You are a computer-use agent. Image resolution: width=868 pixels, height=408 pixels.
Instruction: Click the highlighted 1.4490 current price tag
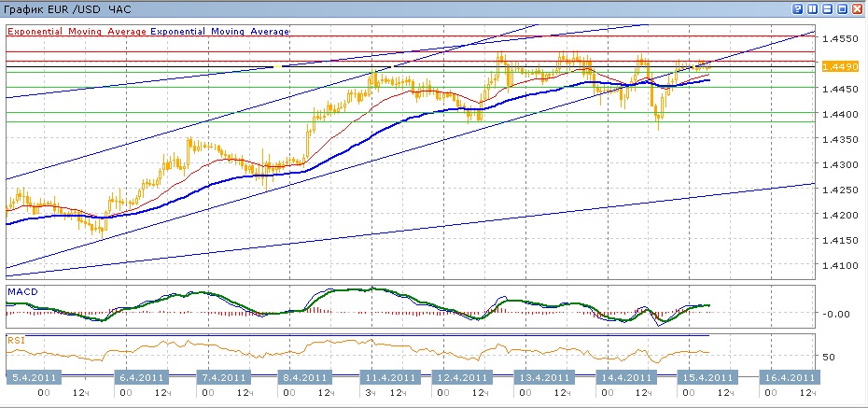tap(836, 65)
